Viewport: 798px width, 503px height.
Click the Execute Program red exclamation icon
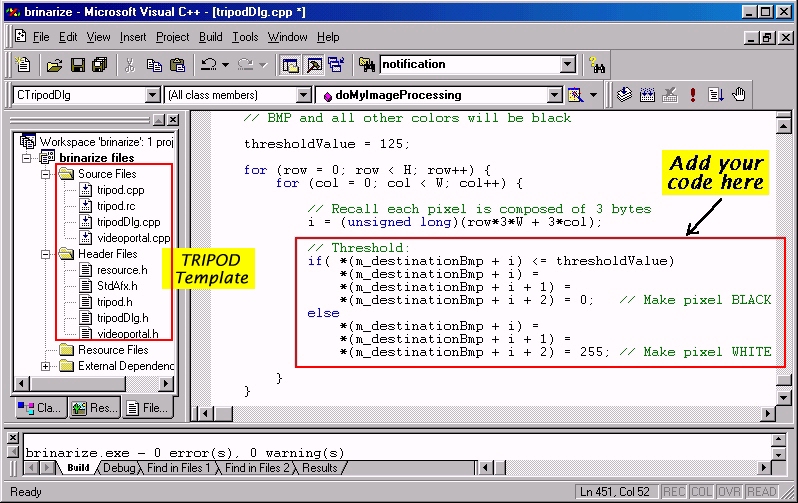click(x=692, y=95)
